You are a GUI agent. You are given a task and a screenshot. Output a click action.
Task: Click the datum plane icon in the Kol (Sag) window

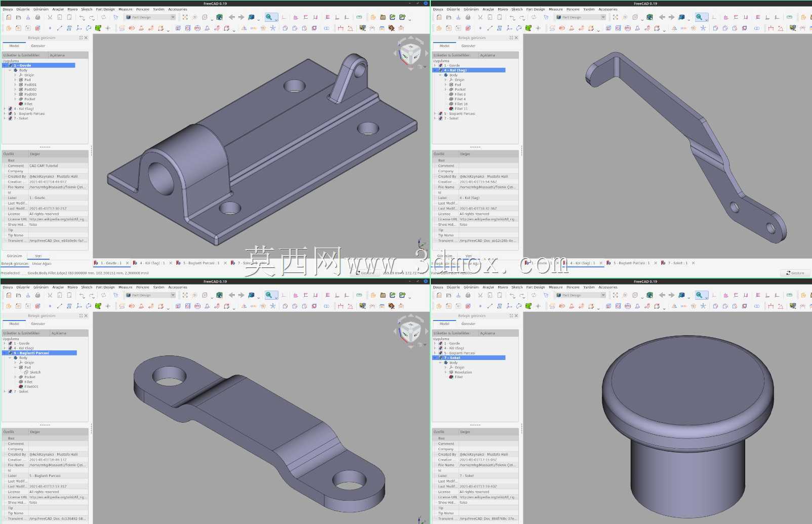tap(500, 28)
